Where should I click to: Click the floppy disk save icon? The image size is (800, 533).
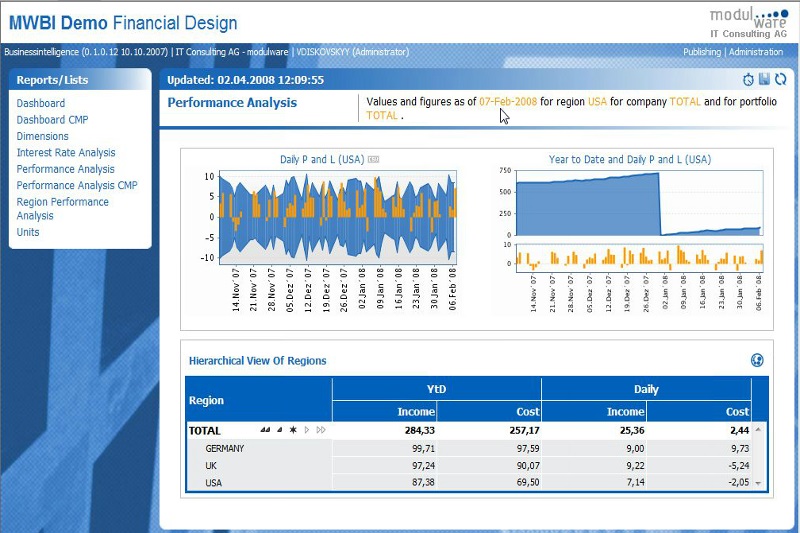point(764,79)
